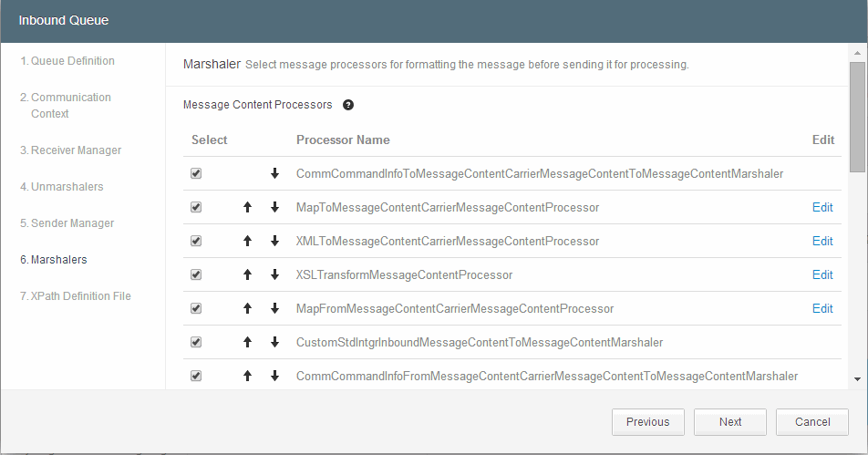868x455 pixels.
Task: Edit MapFromMessageContentCarrierMessageContentProcessor settings
Action: [x=822, y=308]
